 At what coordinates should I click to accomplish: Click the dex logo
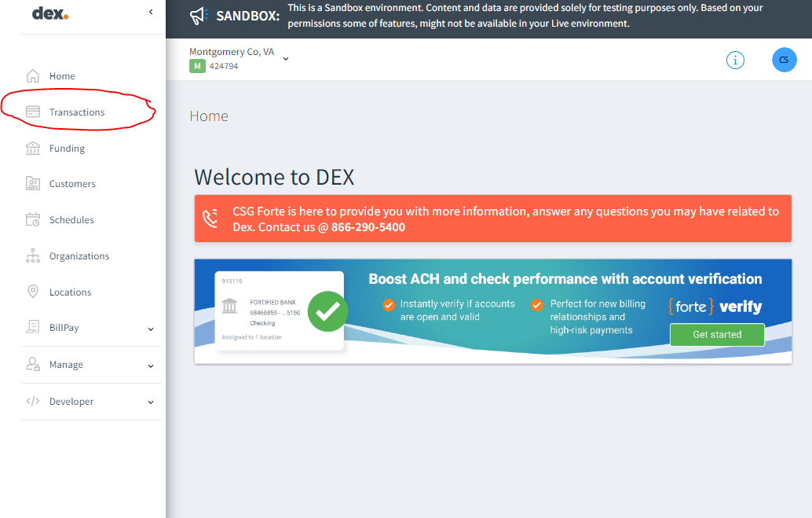tap(49, 13)
